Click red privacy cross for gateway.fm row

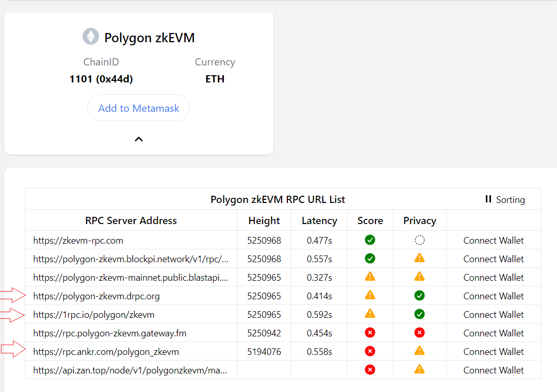coord(419,333)
